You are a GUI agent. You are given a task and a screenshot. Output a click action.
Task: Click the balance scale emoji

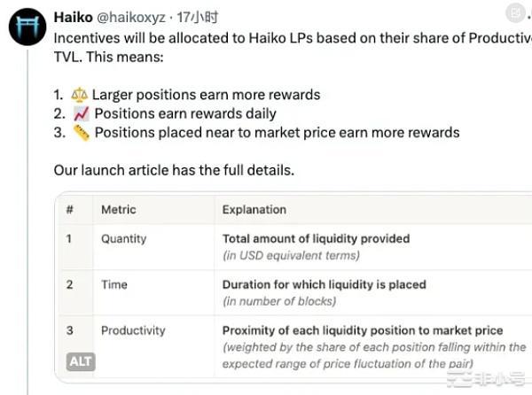(79, 95)
